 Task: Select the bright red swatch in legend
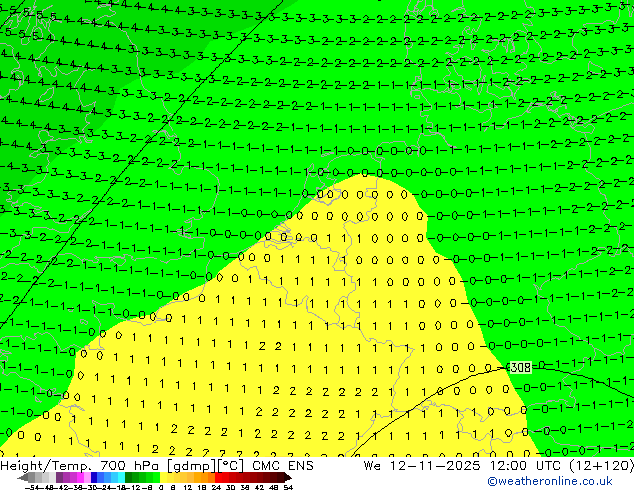pos(218,477)
